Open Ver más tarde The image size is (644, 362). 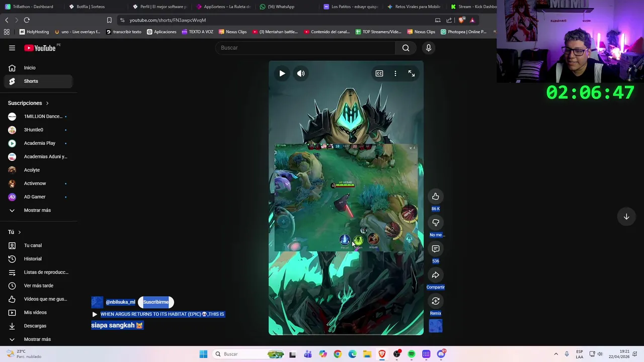[39, 286]
